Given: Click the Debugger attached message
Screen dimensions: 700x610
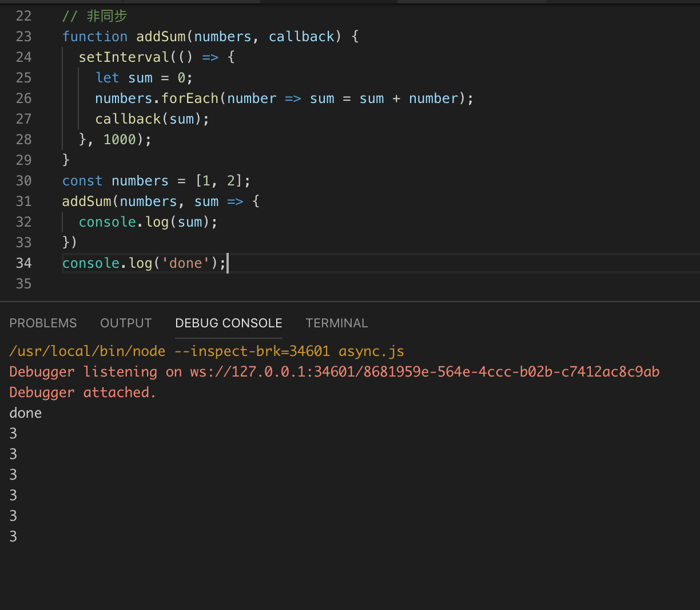Looking at the screenshot, I should coord(82,392).
